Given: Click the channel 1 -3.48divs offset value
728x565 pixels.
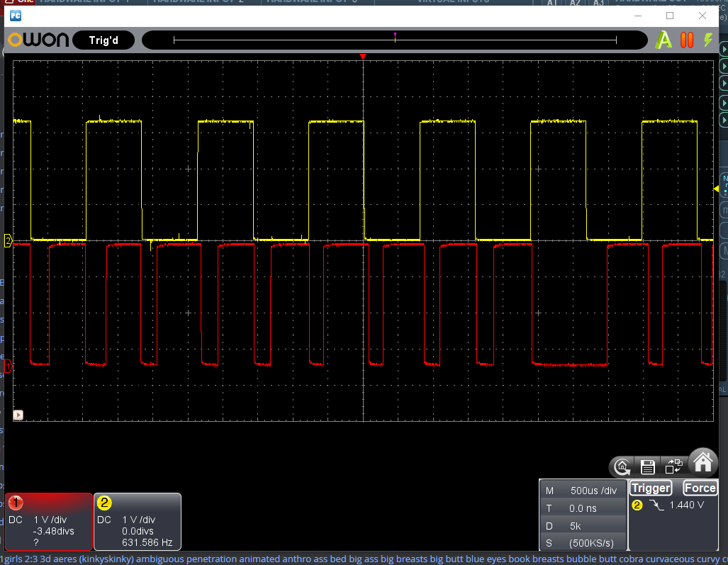Looking at the screenshot, I should point(53,531).
